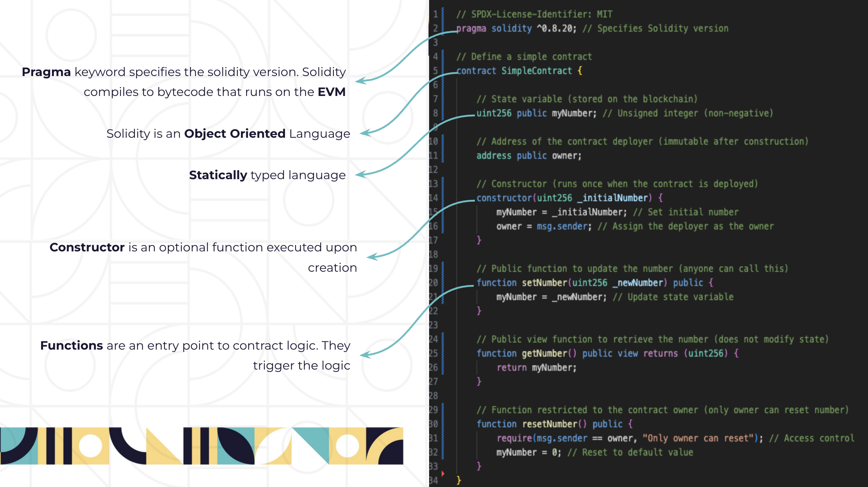Click 'owner = msg.sender;' assignment on line 16
Screen dimensions: 868x487
coord(544,226)
